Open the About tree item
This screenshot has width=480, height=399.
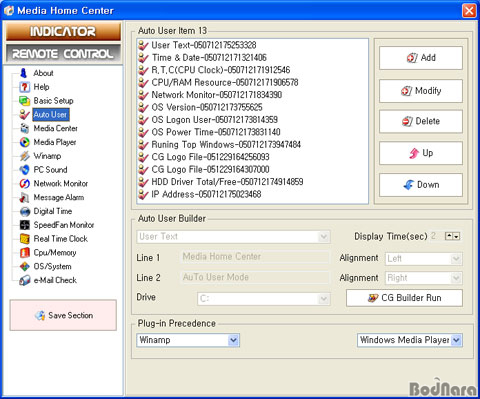[x=43, y=73]
